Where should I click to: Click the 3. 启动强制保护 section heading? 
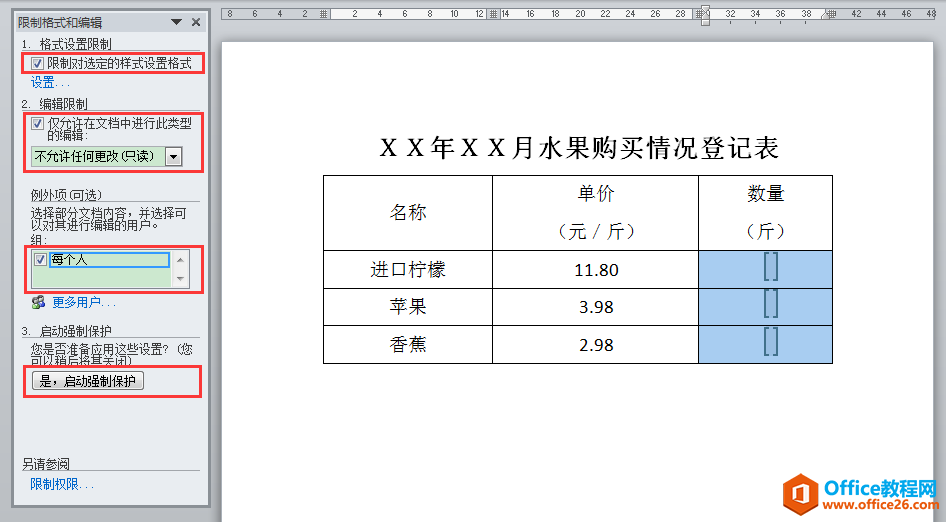click(x=66, y=331)
